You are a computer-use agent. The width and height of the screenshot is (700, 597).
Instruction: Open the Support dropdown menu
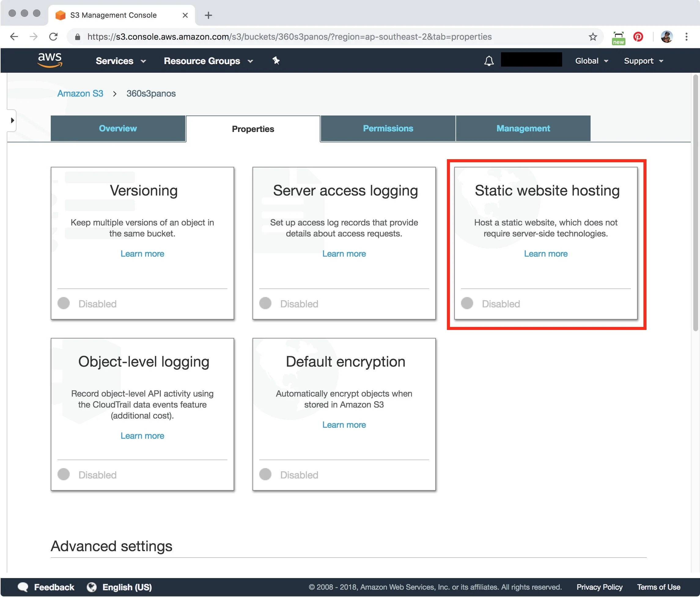[x=643, y=61]
